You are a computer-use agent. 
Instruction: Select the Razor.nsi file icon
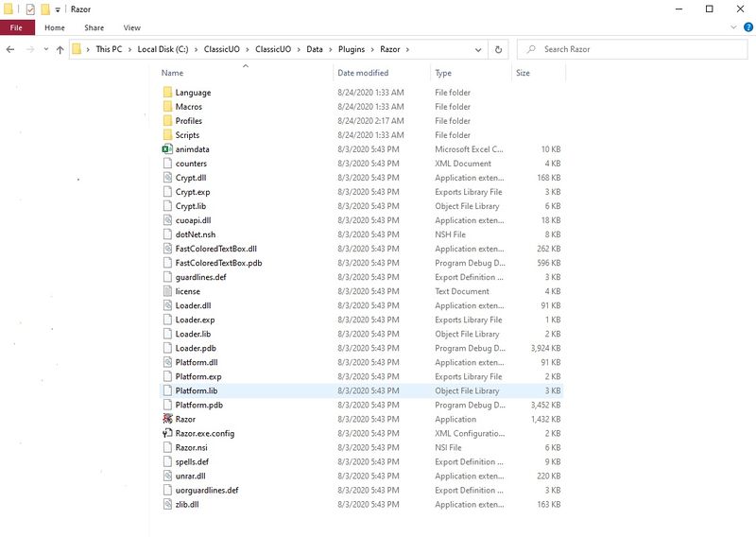click(167, 447)
